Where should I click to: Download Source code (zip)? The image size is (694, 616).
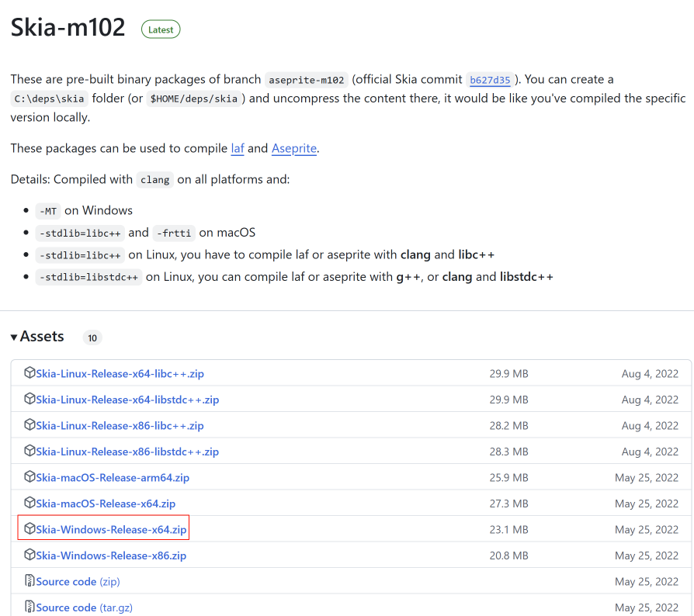point(78,582)
